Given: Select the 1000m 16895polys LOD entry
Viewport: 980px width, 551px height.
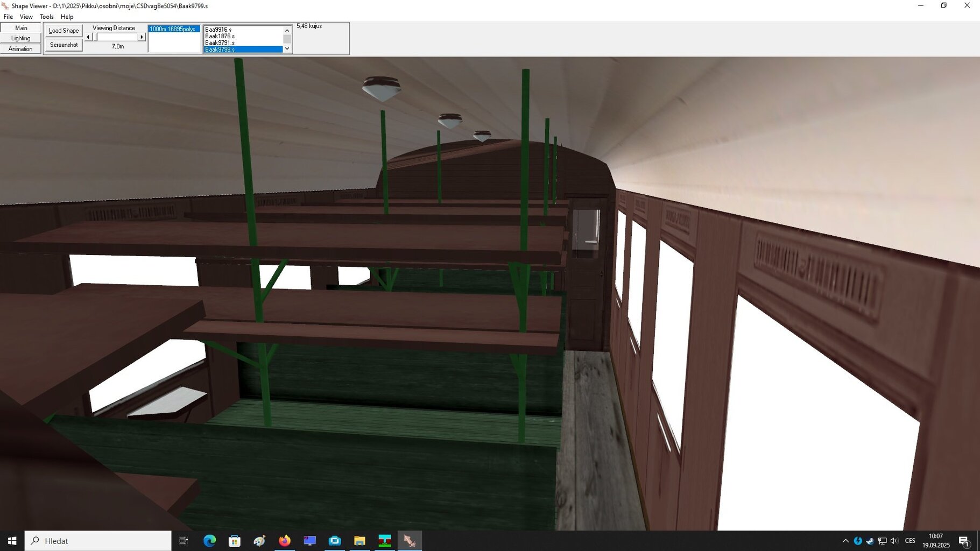Looking at the screenshot, I should coord(173,29).
